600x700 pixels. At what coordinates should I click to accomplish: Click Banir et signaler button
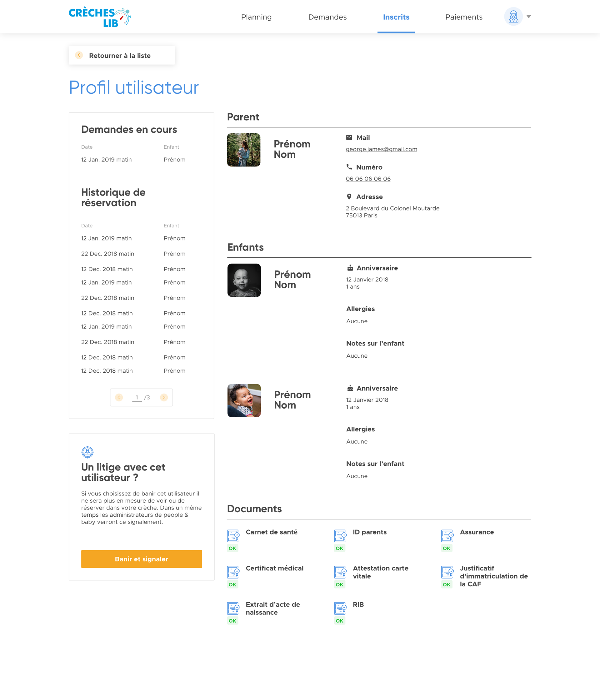pyautogui.click(x=141, y=559)
